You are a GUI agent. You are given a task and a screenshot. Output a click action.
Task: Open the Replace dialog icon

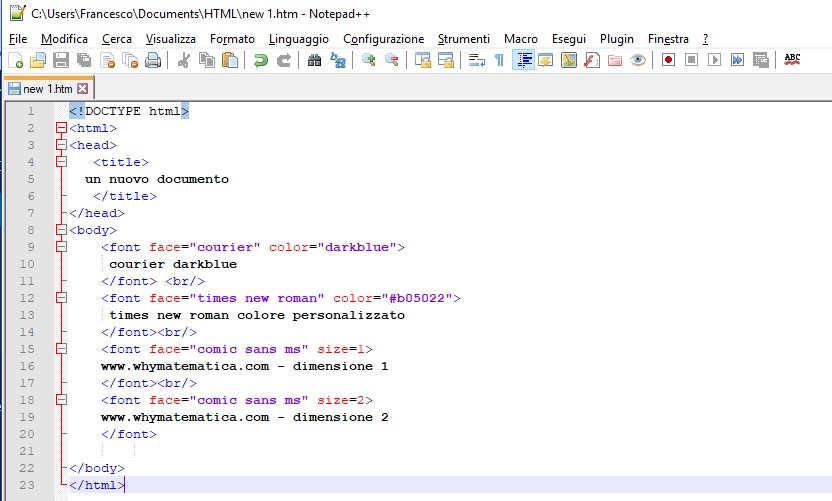point(337,60)
